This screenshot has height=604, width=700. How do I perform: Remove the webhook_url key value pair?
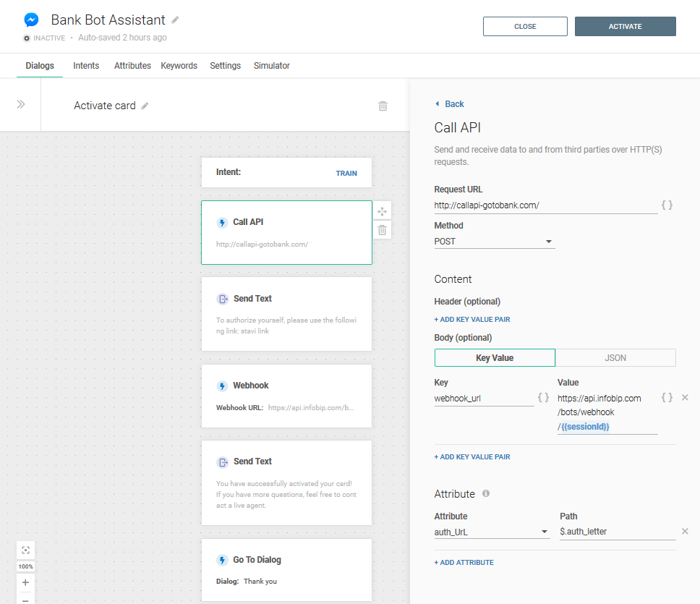click(x=685, y=398)
